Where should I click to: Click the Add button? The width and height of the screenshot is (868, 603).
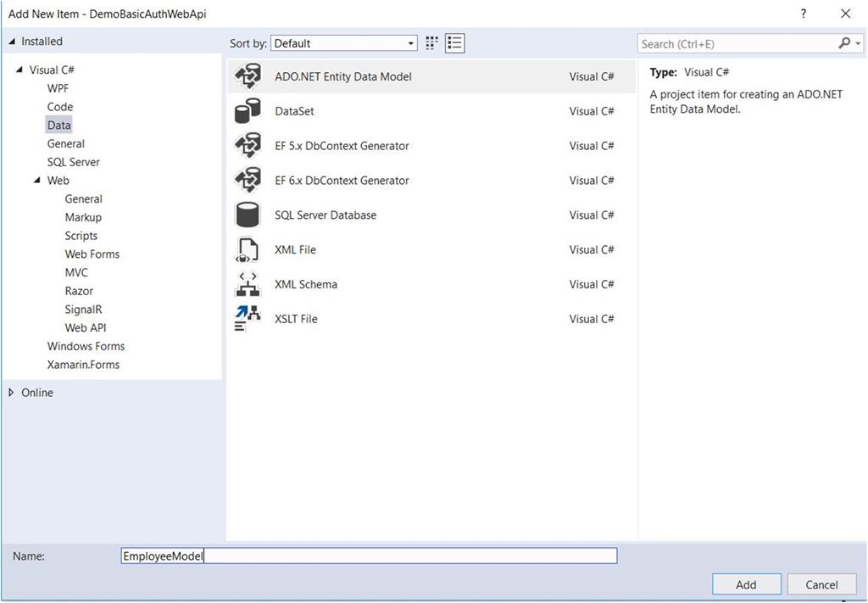pyautogui.click(x=745, y=583)
